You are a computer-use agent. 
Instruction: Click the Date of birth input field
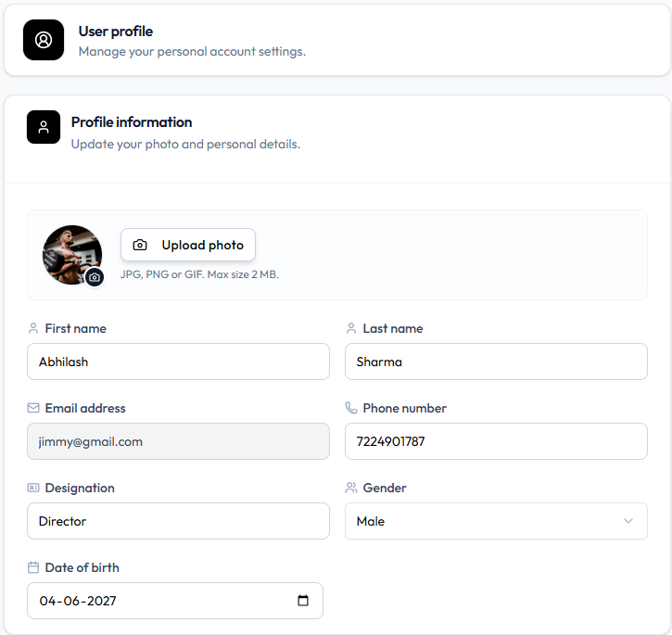[175, 601]
